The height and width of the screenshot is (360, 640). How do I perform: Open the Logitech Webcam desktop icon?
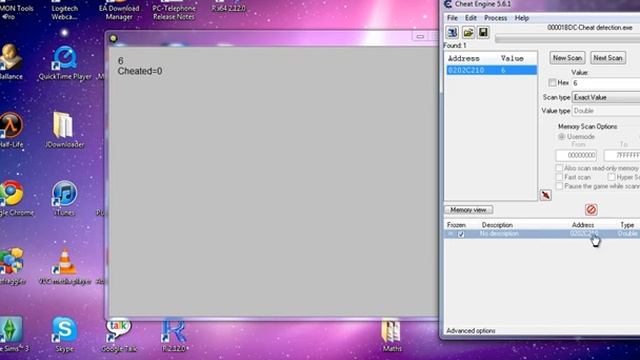64,11
